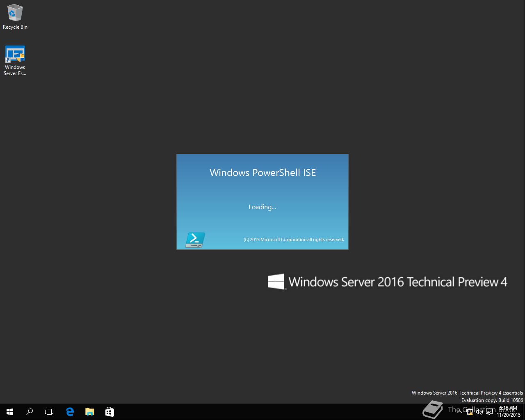The image size is (525, 420).
Task: Open Task View on the taskbar
Action: (49, 412)
